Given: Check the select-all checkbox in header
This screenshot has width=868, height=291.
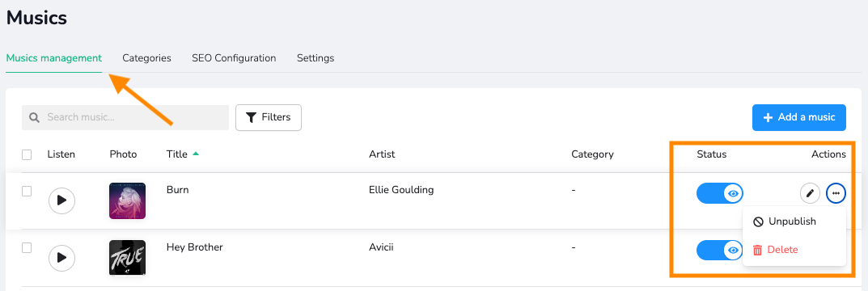Looking at the screenshot, I should (27, 154).
